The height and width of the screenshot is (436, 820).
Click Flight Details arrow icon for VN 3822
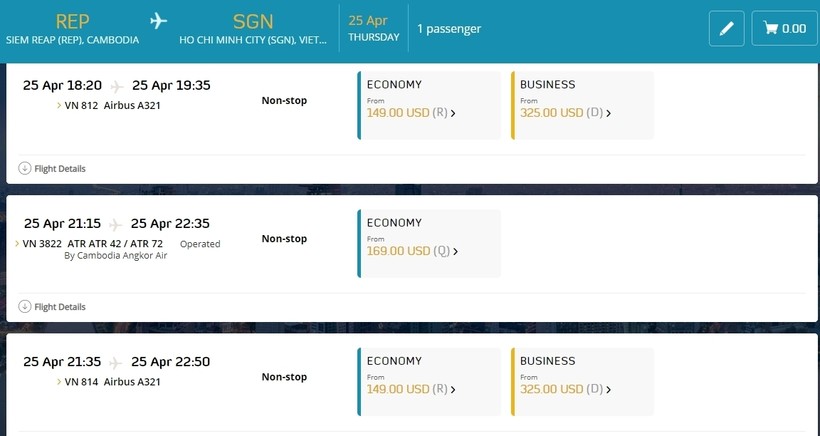(x=25, y=306)
